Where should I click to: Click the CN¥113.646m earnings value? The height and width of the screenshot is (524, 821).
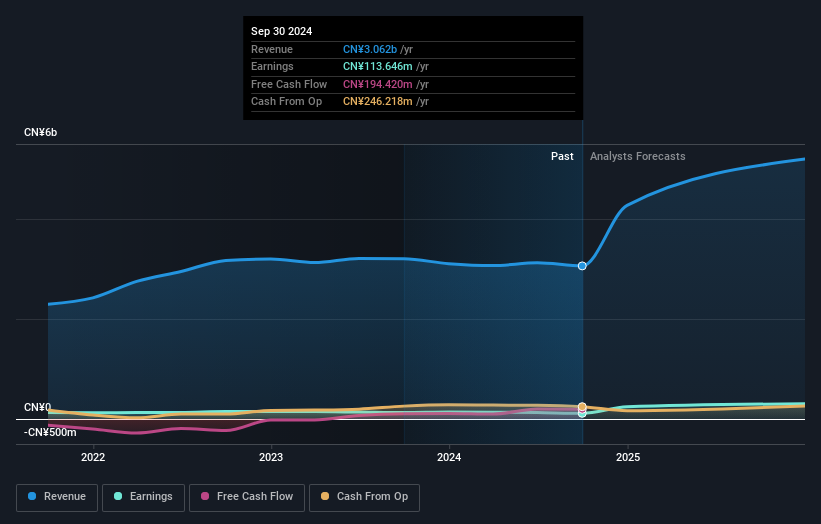coord(378,66)
